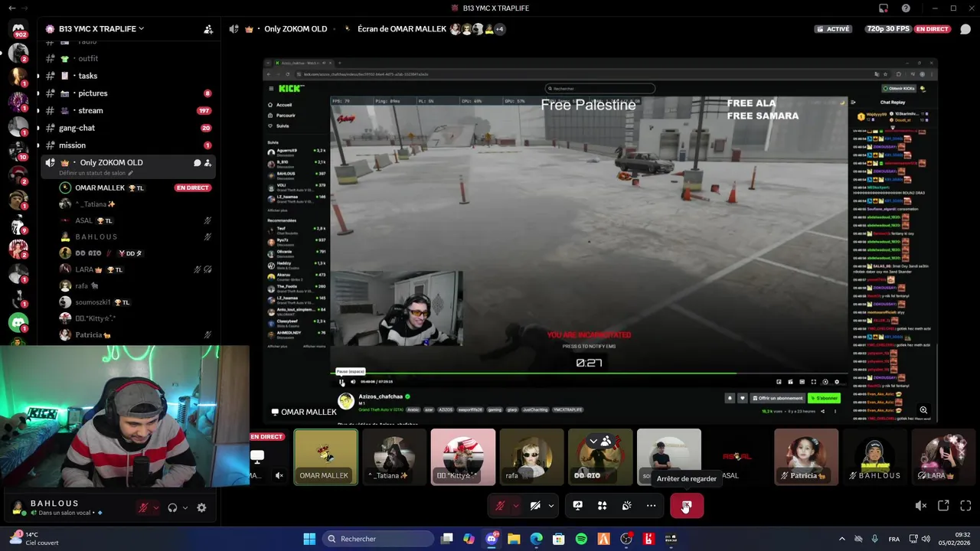980x551 pixels.
Task: Expand headphones output options in user panel
Action: tap(185, 507)
